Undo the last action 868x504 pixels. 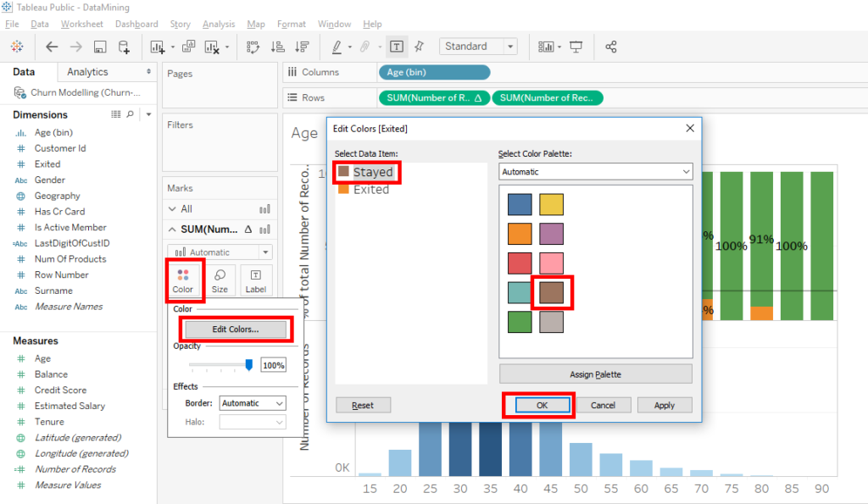click(x=50, y=47)
